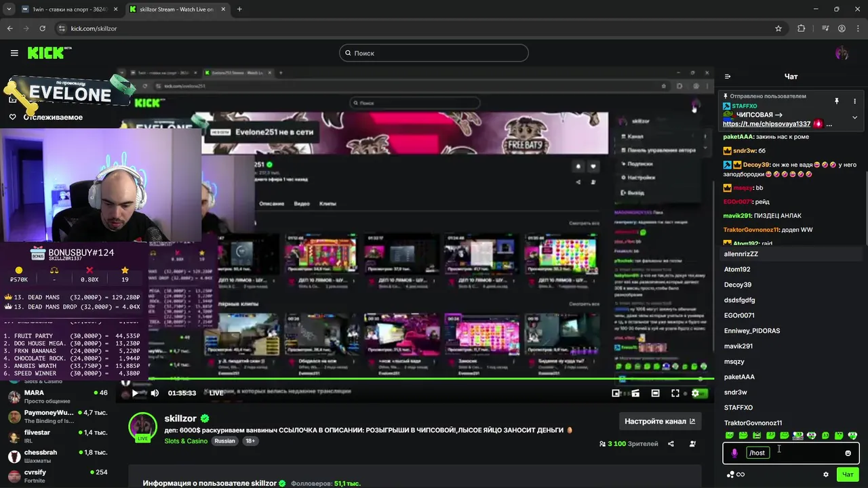Select EGOr0071 from mention list

[791, 315]
